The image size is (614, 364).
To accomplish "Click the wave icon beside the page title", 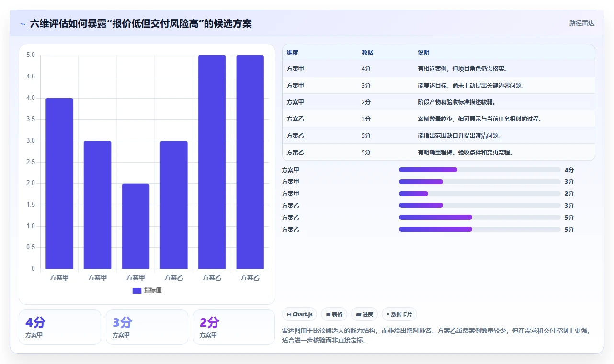I will click(x=23, y=23).
